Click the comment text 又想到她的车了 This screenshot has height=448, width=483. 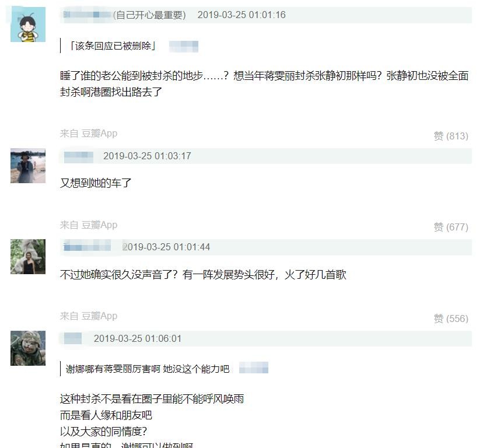coord(96,183)
